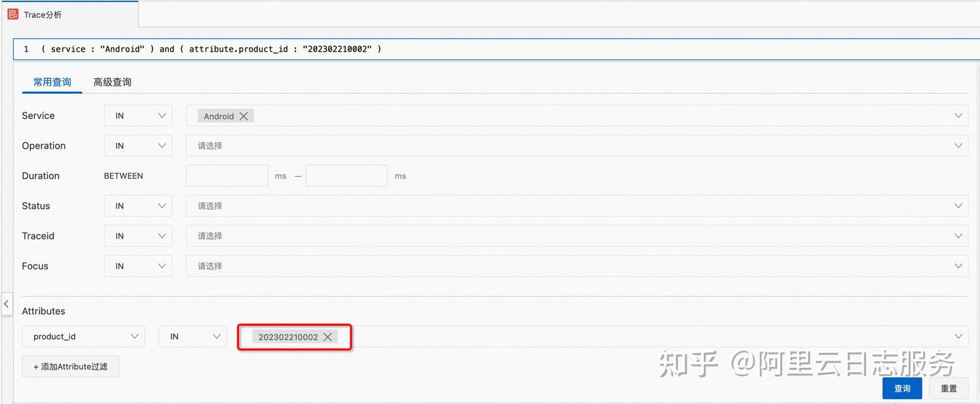Open Service operator IN dropdown
Viewport: 980px width, 404px height.
click(138, 116)
